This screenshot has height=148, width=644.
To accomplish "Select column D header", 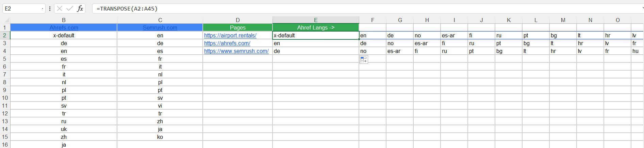I will click(237, 20).
